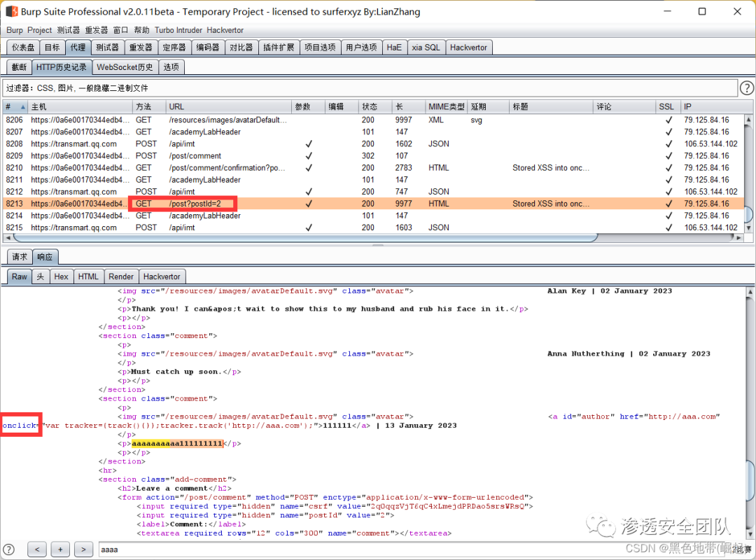Viewport: 756px width, 560px height.
Task: Switch to 用户选项 tab
Action: [362, 48]
